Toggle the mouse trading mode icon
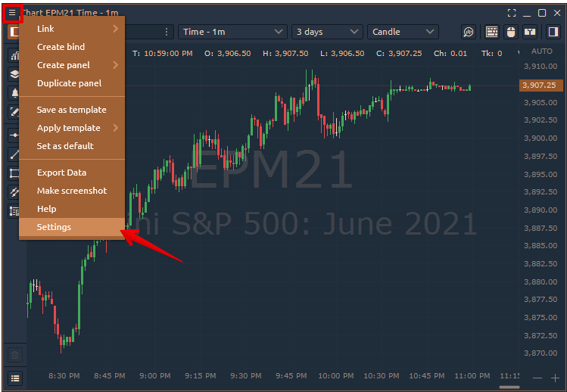Viewport: 567px width, 392px height. pyautogui.click(x=511, y=32)
